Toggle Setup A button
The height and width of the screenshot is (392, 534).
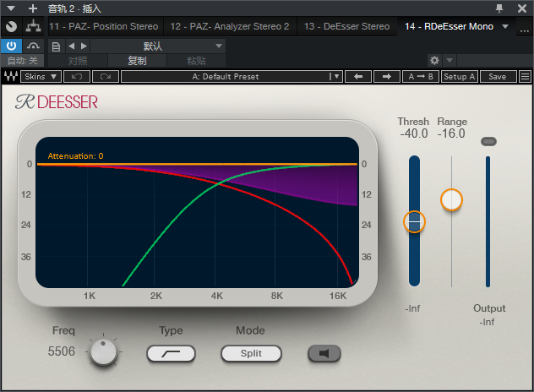pyautogui.click(x=460, y=76)
